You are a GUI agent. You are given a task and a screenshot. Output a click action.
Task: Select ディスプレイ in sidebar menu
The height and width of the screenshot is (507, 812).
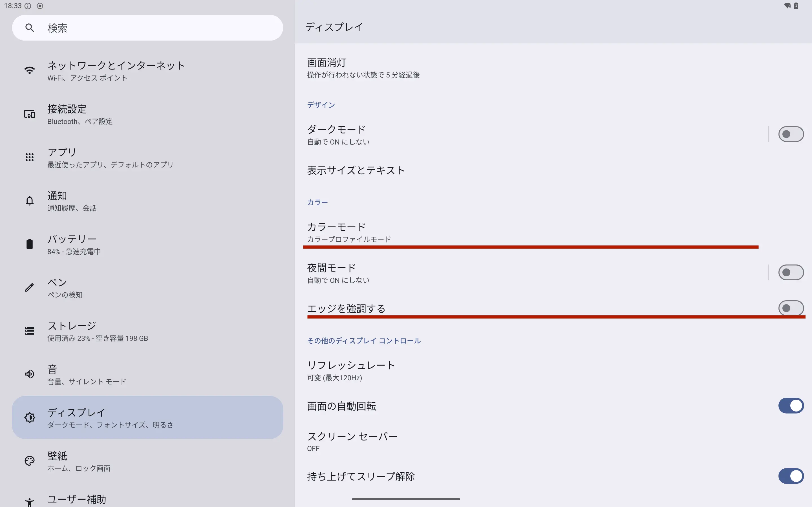tap(148, 417)
